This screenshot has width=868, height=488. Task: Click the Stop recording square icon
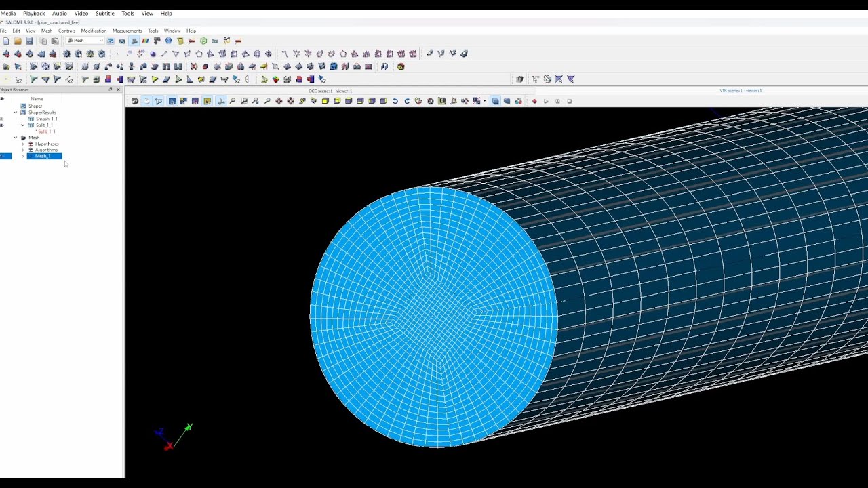point(569,101)
